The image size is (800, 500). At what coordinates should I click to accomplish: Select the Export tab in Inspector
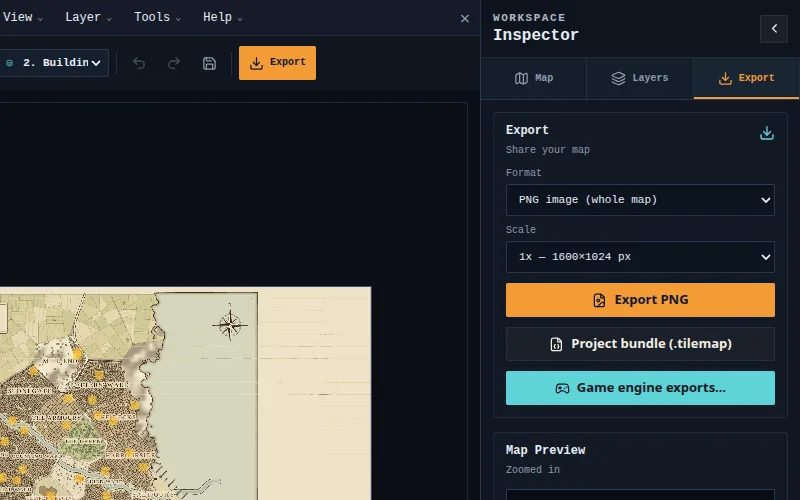click(x=746, y=78)
